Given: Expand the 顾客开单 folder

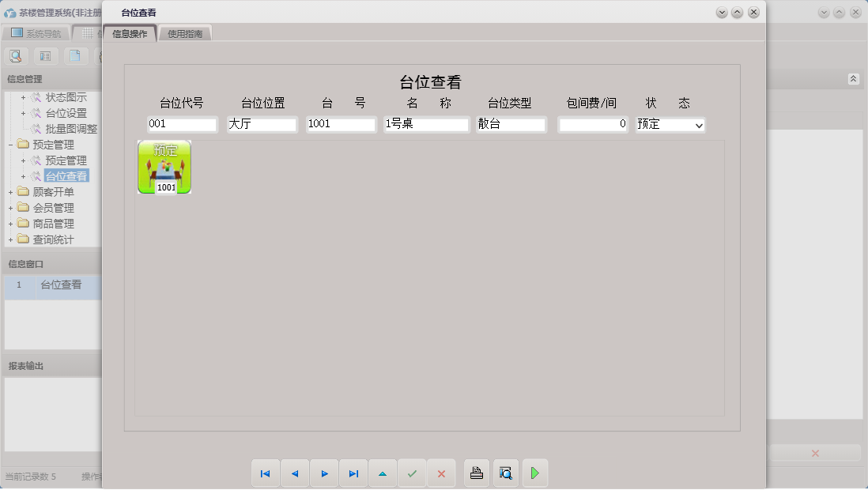Looking at the screenshot, I should click(10, 193).
